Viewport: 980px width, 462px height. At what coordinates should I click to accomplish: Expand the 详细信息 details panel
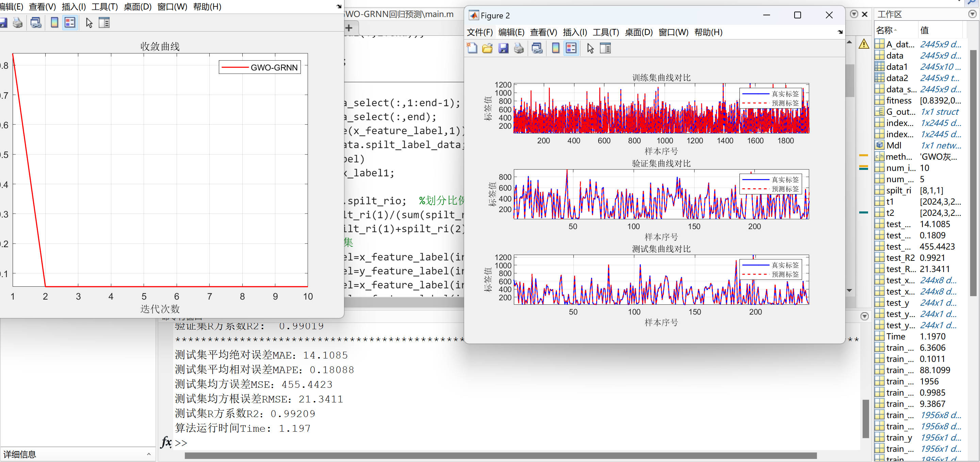[x=149, y=454]
